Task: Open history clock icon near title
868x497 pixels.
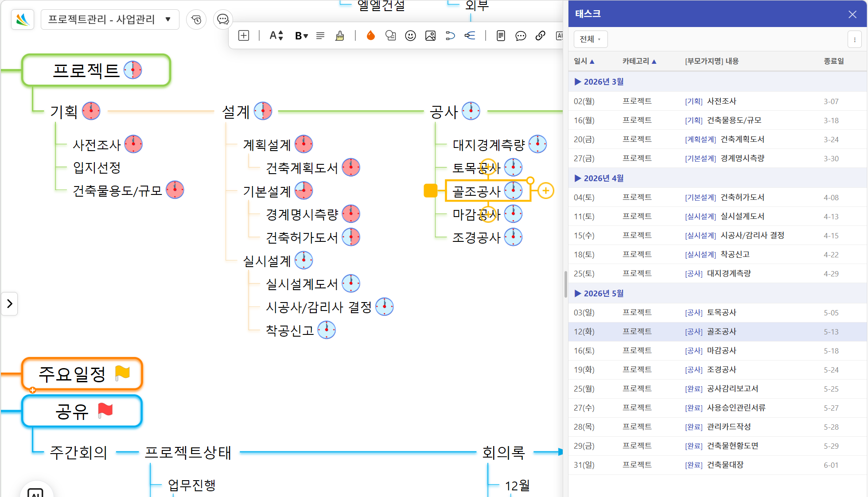Action: tap(196, 19)
